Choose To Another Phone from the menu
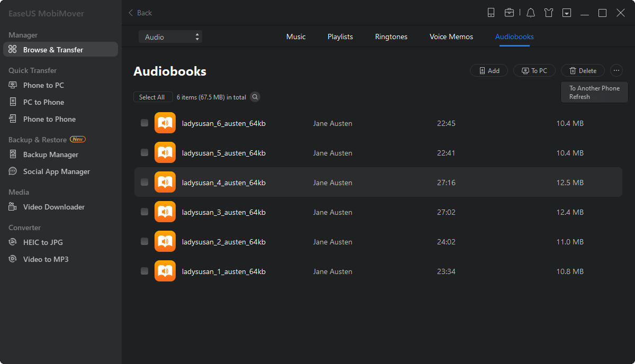Screen dimensions: 635x364 [x=594, y=88]
